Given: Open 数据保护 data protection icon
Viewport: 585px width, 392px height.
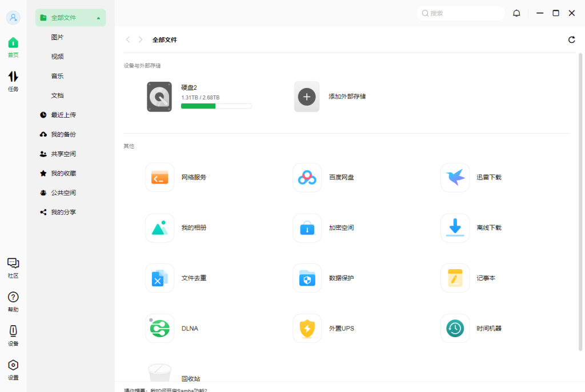Looking at the screenshot, I should coord(307,278).
